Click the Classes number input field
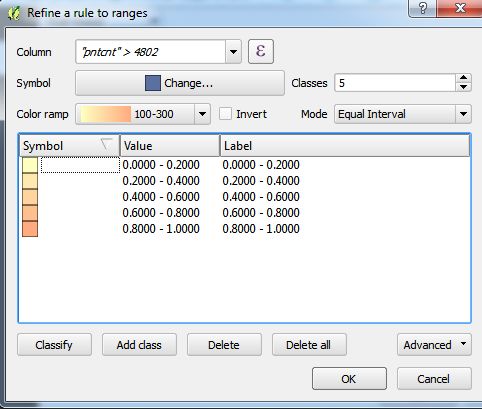 [395, 83]
